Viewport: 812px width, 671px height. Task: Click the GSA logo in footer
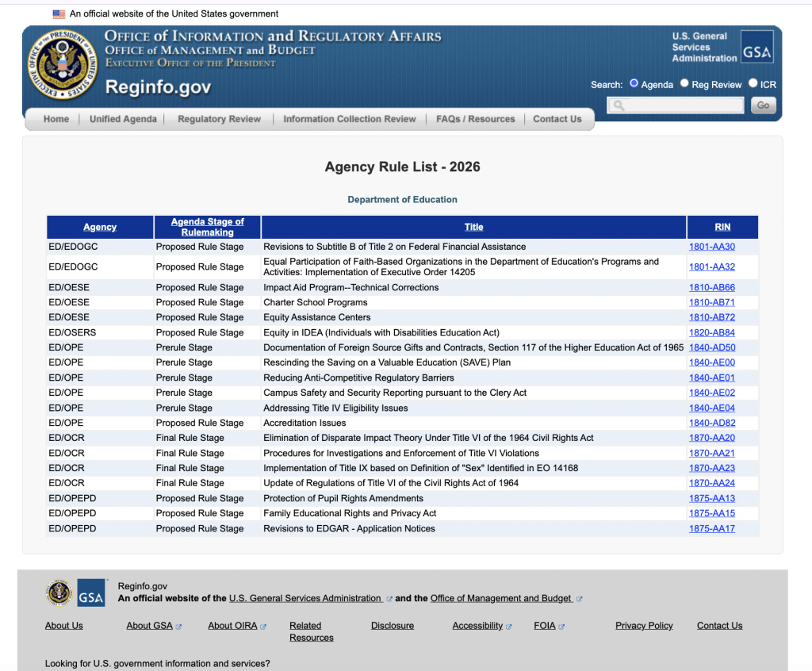(x=91, y=592)
